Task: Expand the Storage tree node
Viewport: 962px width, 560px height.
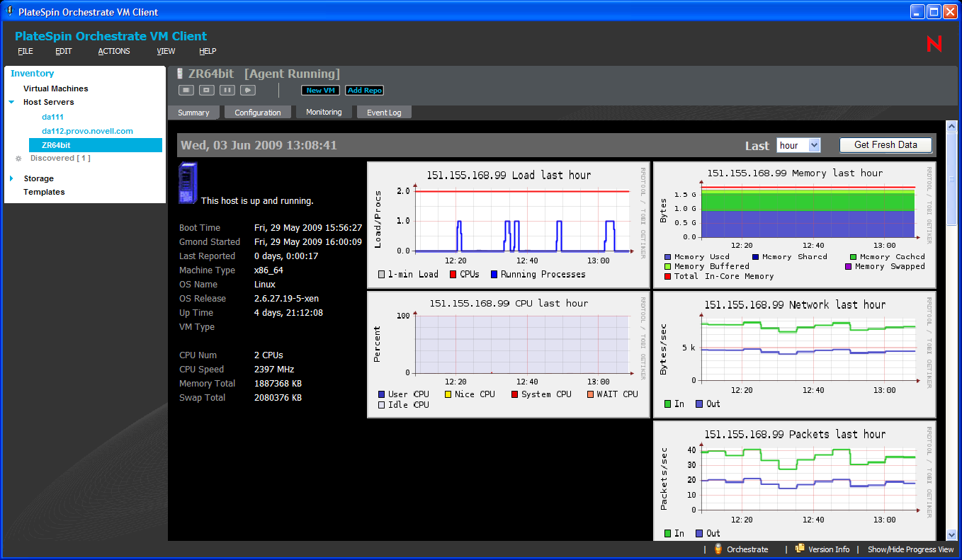Action: (x=11, y=178)
